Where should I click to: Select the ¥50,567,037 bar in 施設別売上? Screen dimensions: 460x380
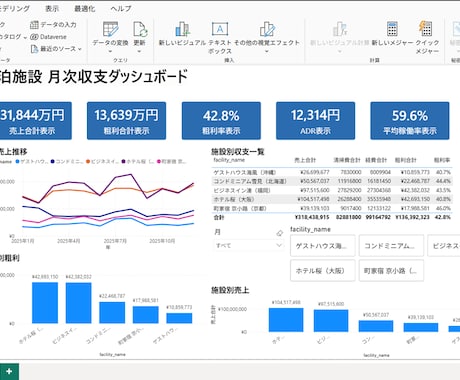376,326
